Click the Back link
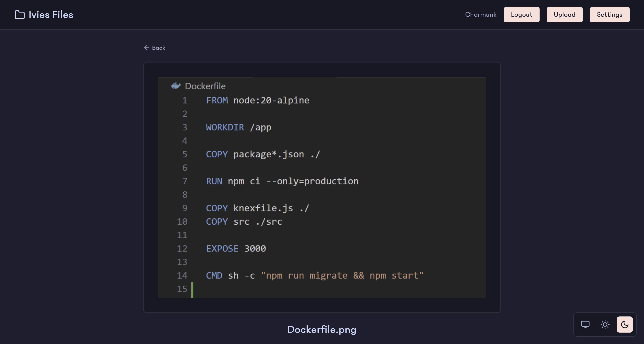 tap(155, 48)
